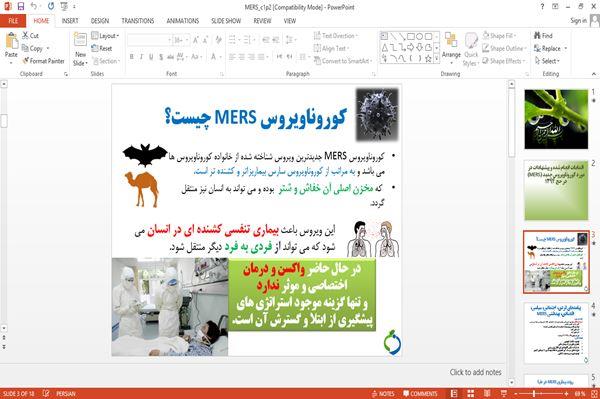
Task: Click the New Slide icon
Action: (80, 40)
